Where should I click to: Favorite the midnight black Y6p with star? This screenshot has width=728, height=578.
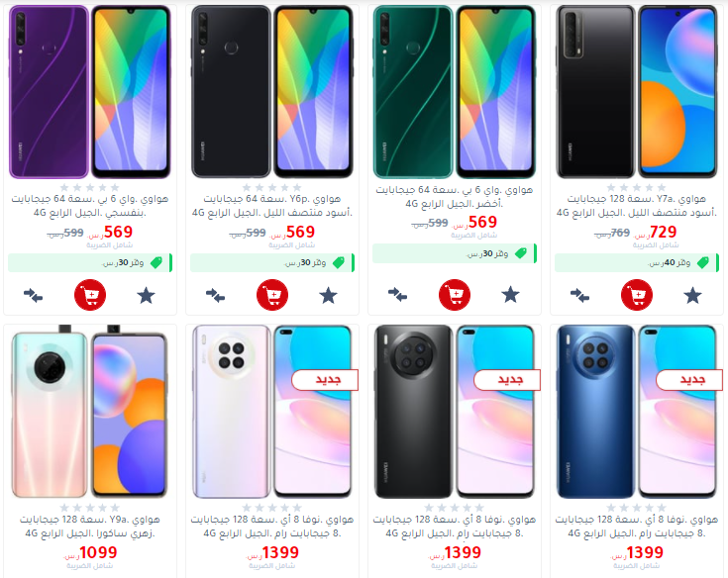[328, 296]
